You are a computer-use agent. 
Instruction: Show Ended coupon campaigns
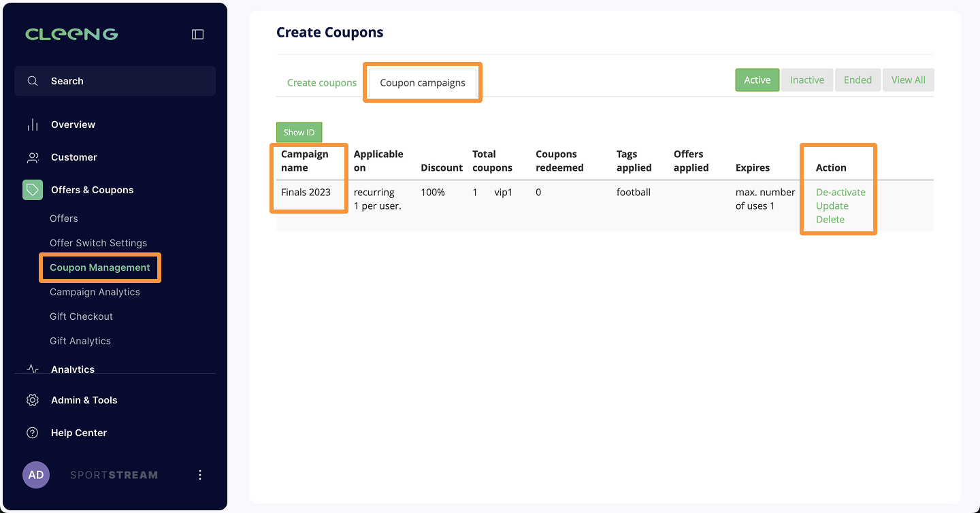coord(857,80)
